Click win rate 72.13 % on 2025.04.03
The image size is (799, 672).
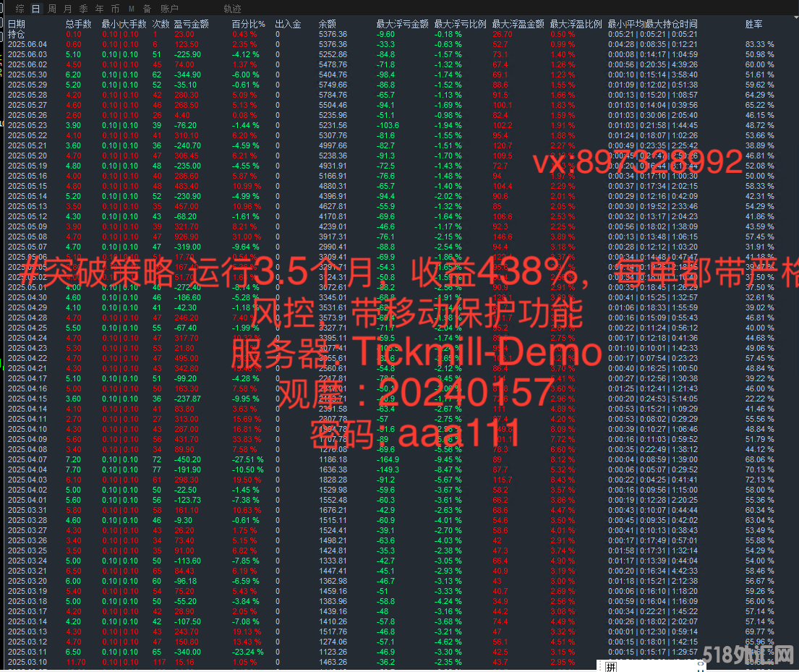coord(759,480)
